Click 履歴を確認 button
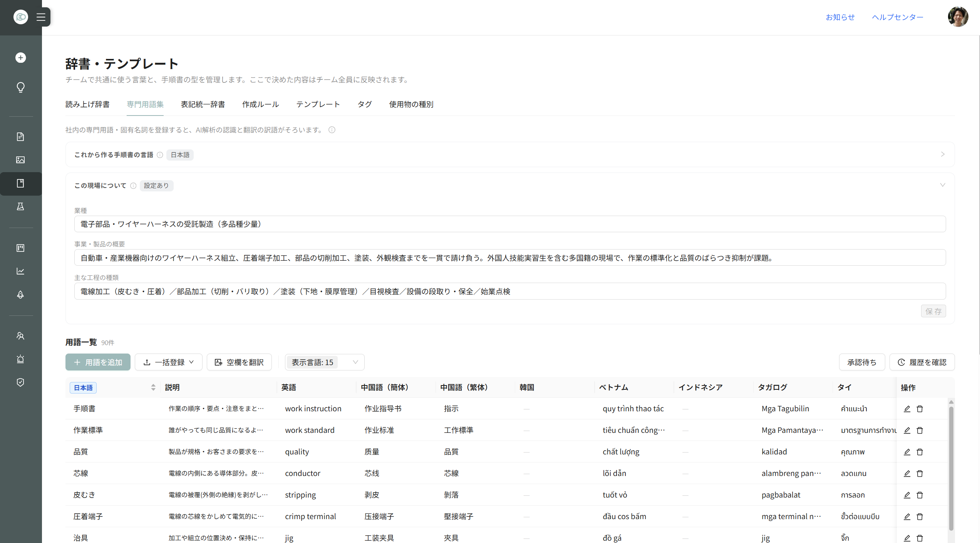This screenshot has width=980, height=543. [922, 362]
